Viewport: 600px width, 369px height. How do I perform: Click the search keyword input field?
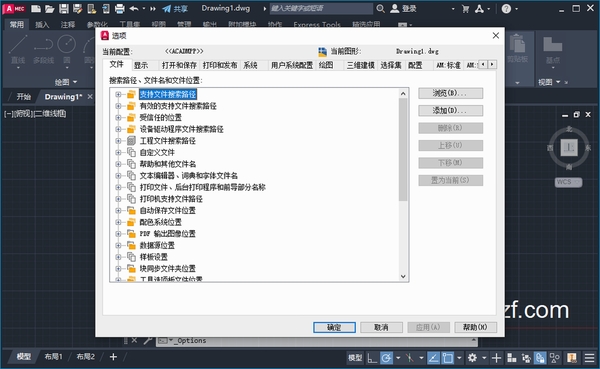point(321,8)
